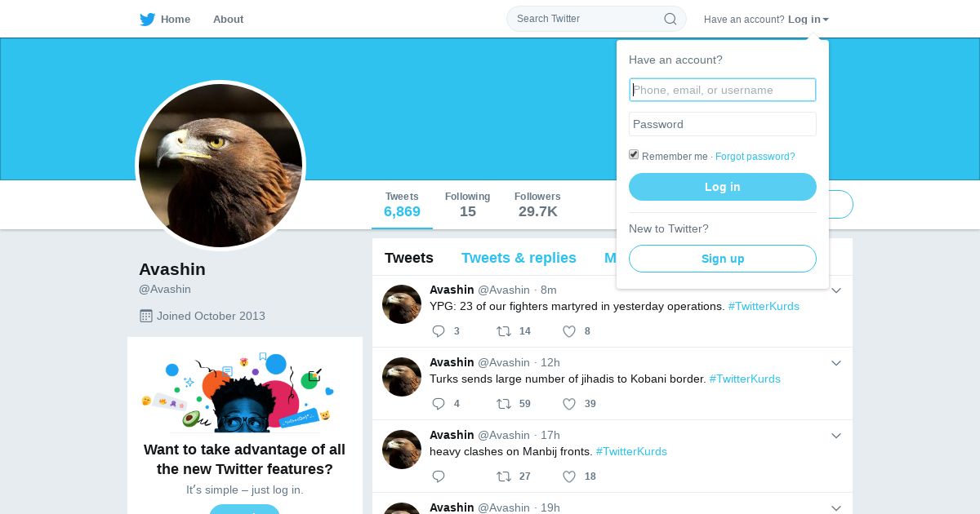The width and height of the screenshot is (980, 514).
Task: Open options chevron on Kobani tweet
Action: click(835, 363)
